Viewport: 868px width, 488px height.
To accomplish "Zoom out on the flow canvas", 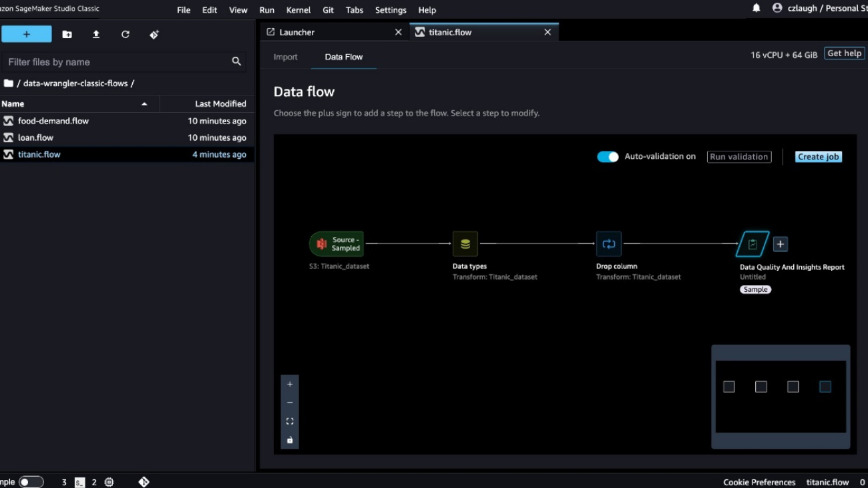I will pyautogui.click(x=290, y=403).
